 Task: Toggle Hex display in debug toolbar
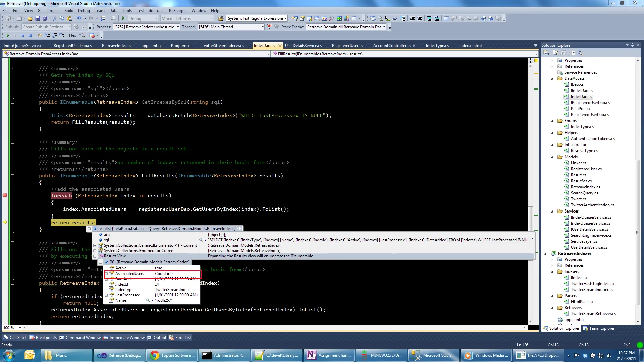pyautogui.click(x=72, y=35)
